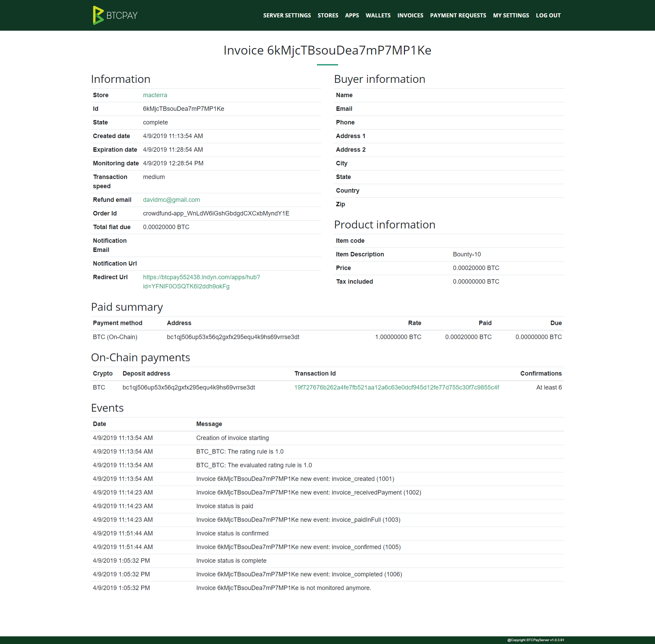Image resolution: width=655 pixels, height=644 pixels.
Task: Click the Order Id crowdfund-app value
Action: coord(216,213)
